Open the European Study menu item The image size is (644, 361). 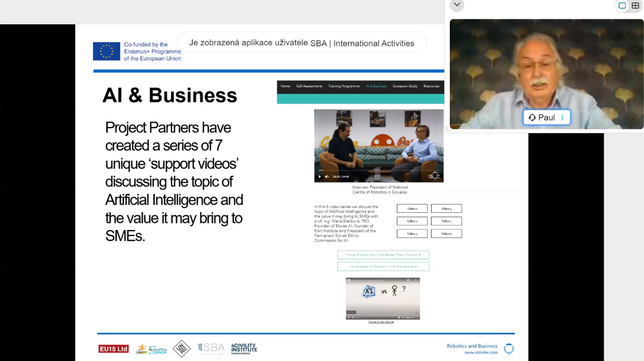coord(405,86)
